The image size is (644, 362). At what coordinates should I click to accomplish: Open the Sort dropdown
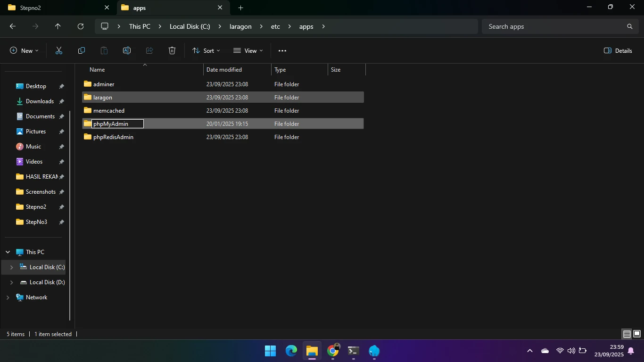tap(206, 50)
